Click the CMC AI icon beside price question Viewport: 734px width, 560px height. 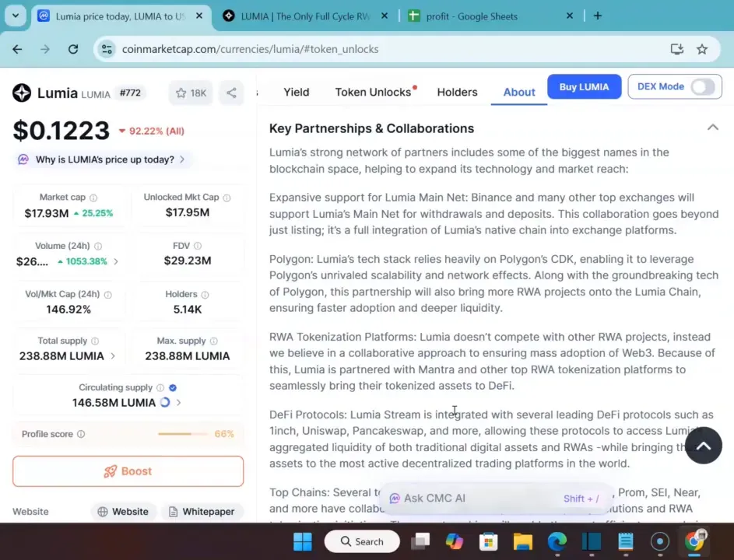[23, 159]
